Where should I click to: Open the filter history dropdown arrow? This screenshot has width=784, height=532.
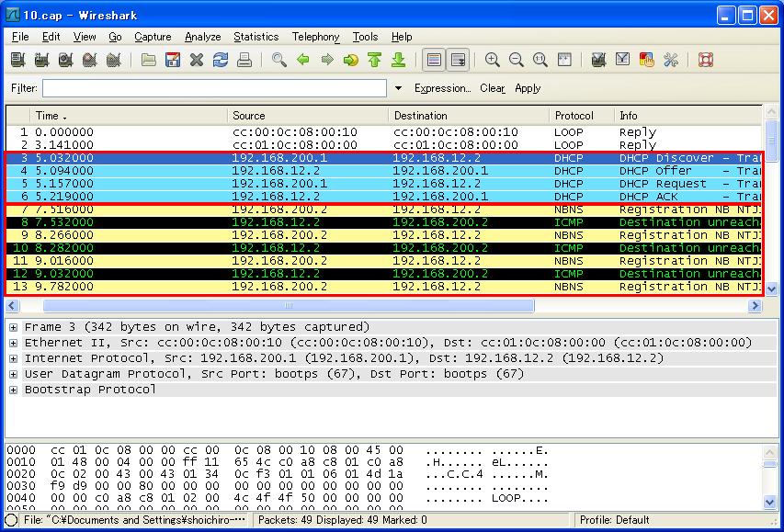pos(399,88)
